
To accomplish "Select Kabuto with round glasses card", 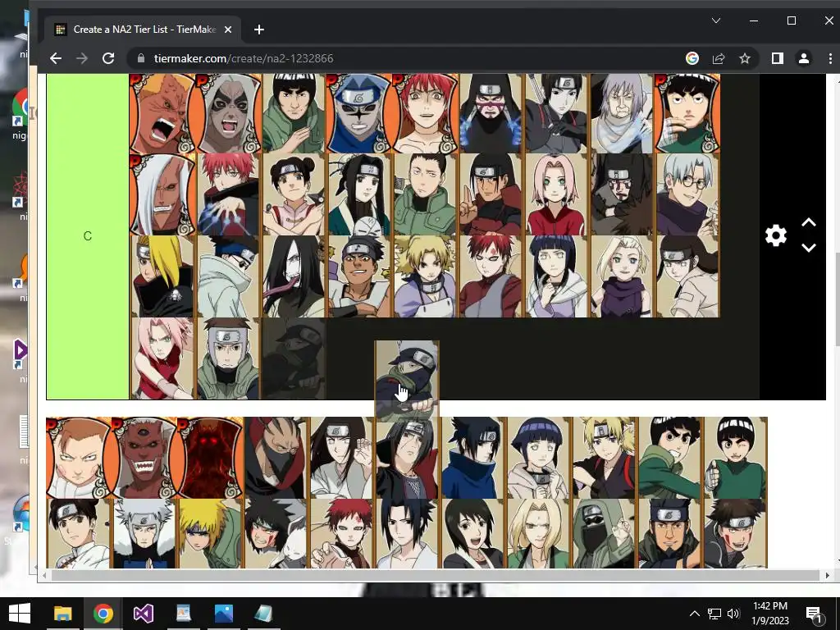I will pos(687,194).
